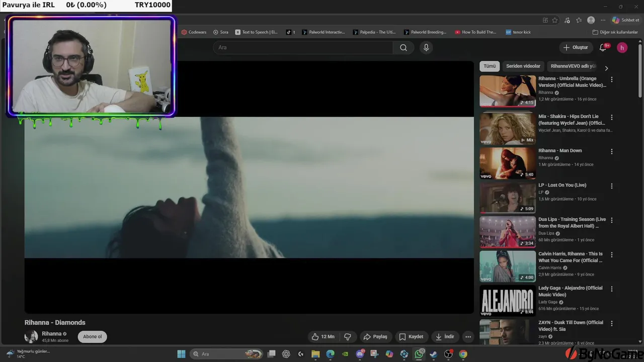Open options menu for Dua Lipa Training Season
Viewport: 644px width, 362px height.
pyautogui.click(x=612, y=220)
